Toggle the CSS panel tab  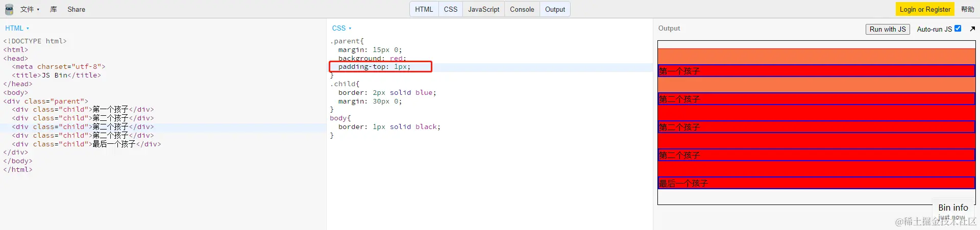[x=451, y=9]
